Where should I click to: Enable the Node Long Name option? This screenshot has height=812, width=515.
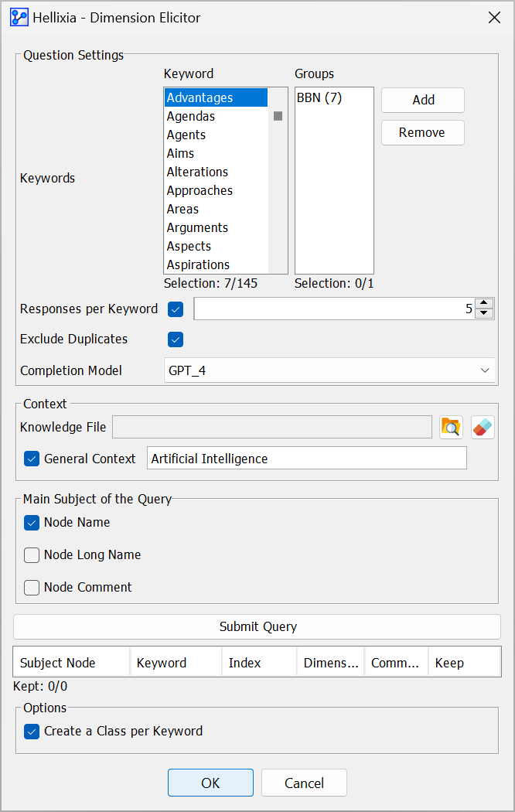point(32,555)
